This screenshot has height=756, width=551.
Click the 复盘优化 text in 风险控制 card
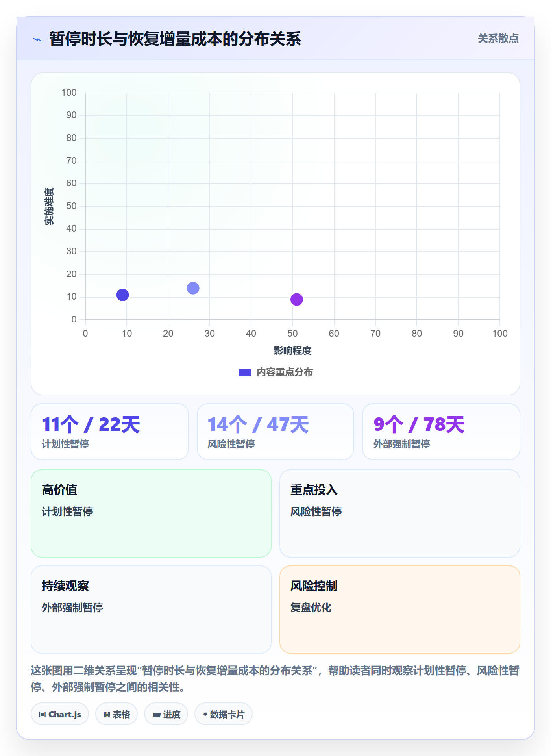[311, 608]
